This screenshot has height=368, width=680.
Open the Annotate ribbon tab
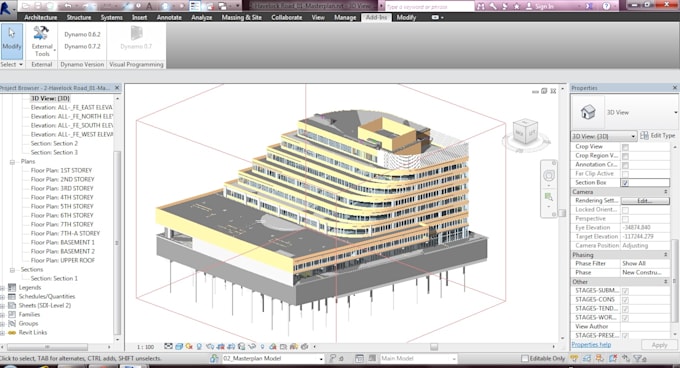[x=169, y=17]
